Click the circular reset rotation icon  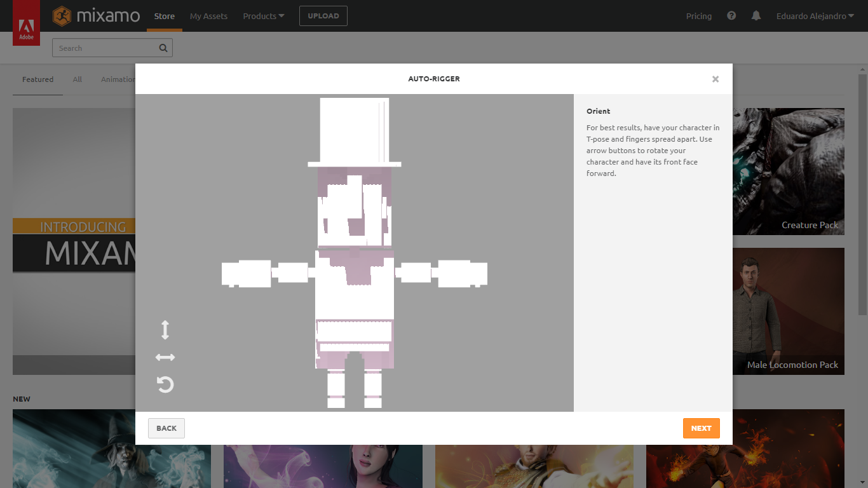tap(165, 384)
